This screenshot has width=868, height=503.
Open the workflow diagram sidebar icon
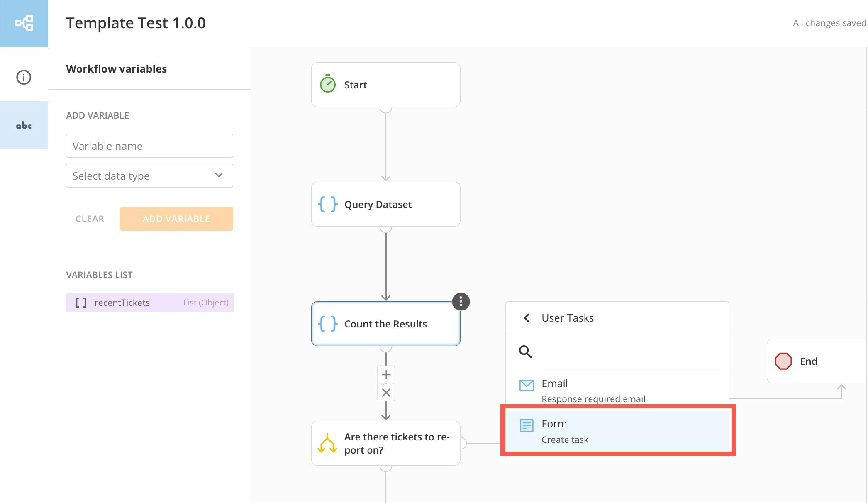24,23
